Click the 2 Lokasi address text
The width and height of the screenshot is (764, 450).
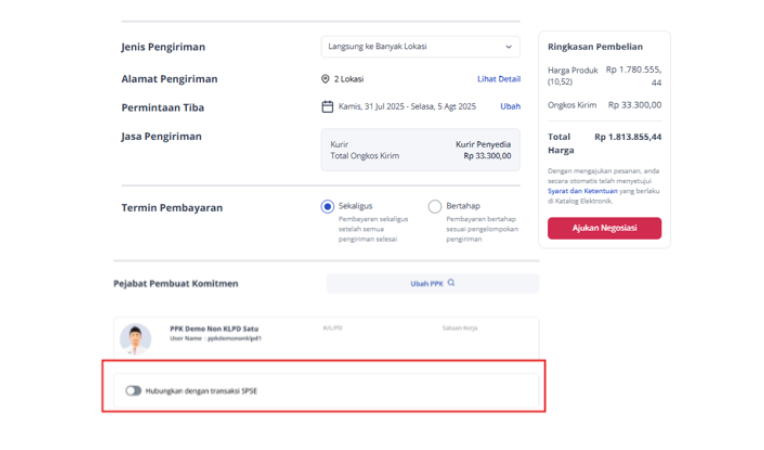(x=349, y=79)
